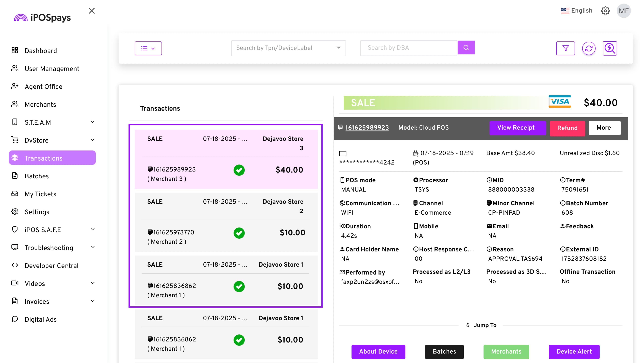This screenshot has height=363, width=644.
Task: Open the advanced transaction search icon
Action: [609, 48]
